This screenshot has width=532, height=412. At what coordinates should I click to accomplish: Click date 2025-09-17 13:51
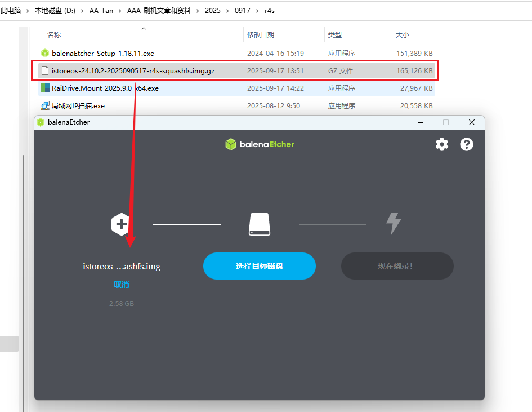pyautogui.click(x=275, y=70)
